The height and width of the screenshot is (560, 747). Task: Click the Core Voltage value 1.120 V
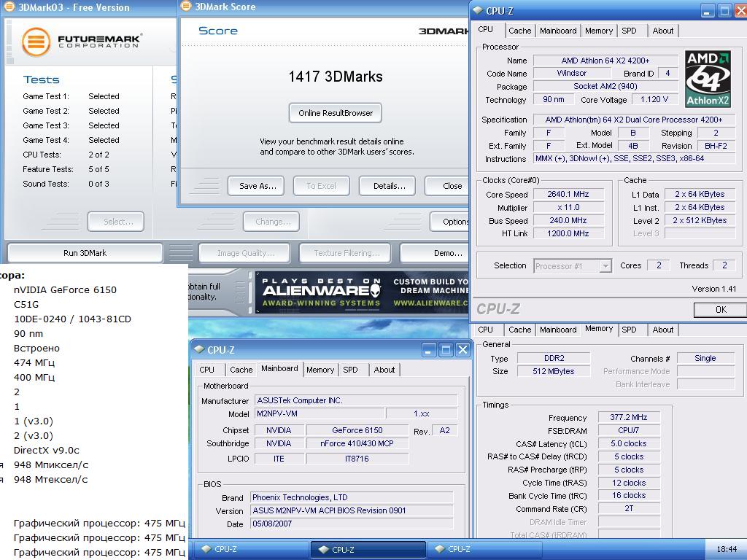tap(654, 99)
